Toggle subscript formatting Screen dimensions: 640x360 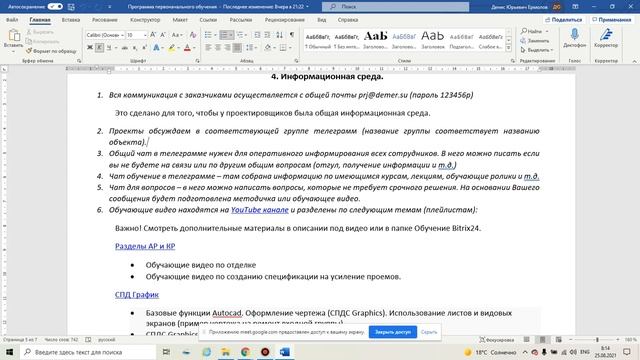tap(135, 48)
